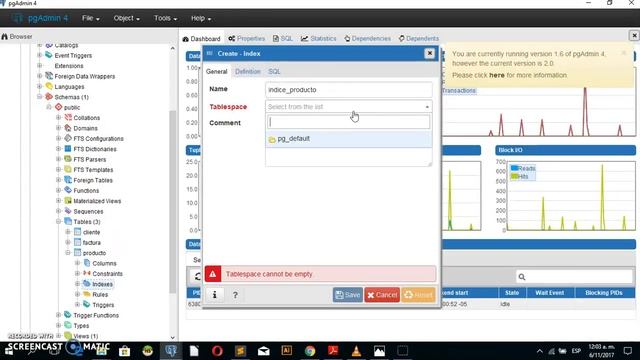Open the Statistics tab

point(318,38)
